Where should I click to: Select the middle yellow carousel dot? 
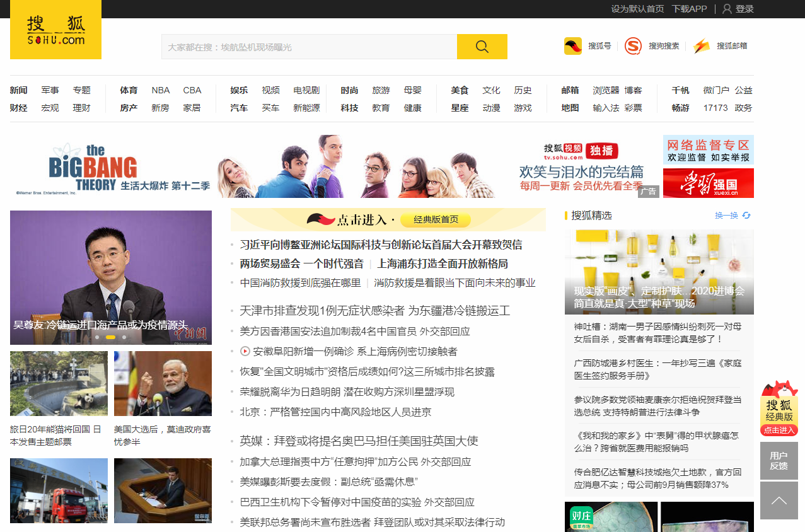(x=110, y=337)
